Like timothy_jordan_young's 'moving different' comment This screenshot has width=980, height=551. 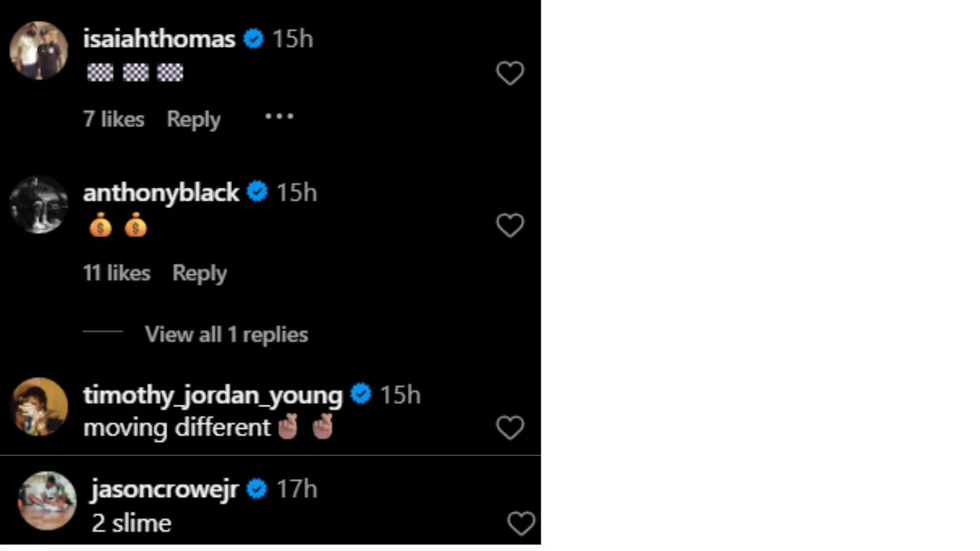[x=510, y=427]
